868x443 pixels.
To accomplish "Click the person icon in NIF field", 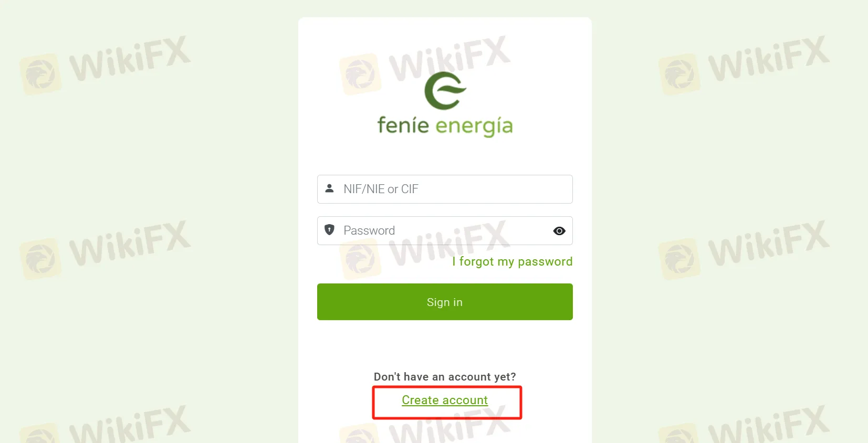I will 329,188.
